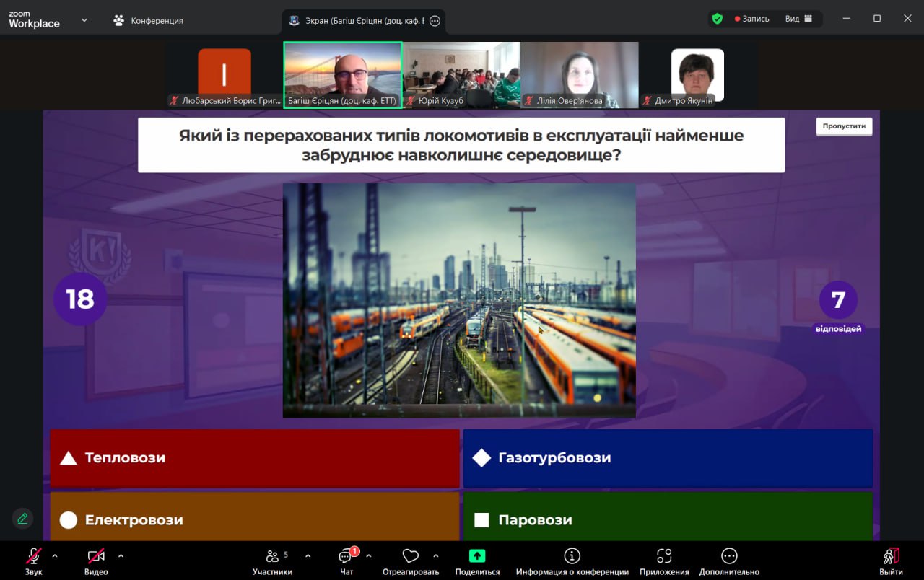
Task: Click the відповідей label under the counter
Action: (x=838, y=328)
